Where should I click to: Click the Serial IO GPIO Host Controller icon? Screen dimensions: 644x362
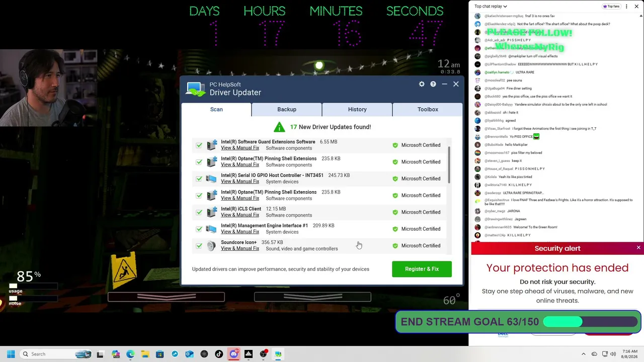click(x=212, y=178)
